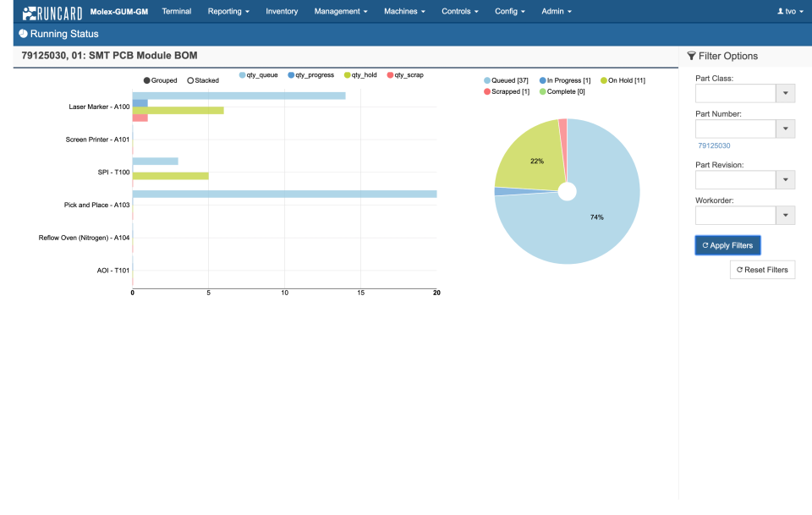This screenshot has height=515, width=812.
Task: Click the Part Revision input field
Action: tap(734, 179)
